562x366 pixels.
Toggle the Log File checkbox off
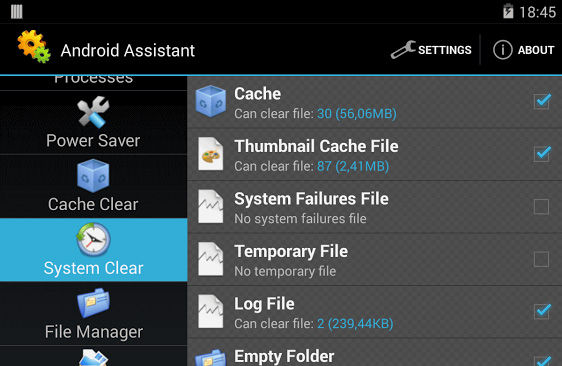point(542,311)
